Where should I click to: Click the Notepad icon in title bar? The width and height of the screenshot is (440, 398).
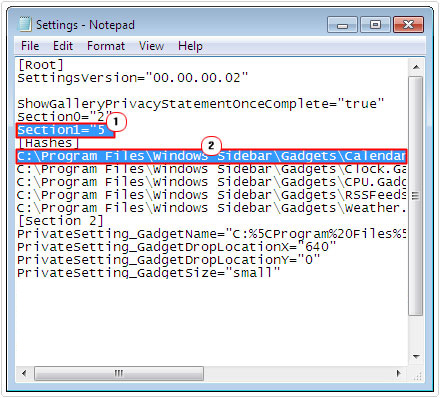pos(25,24)
